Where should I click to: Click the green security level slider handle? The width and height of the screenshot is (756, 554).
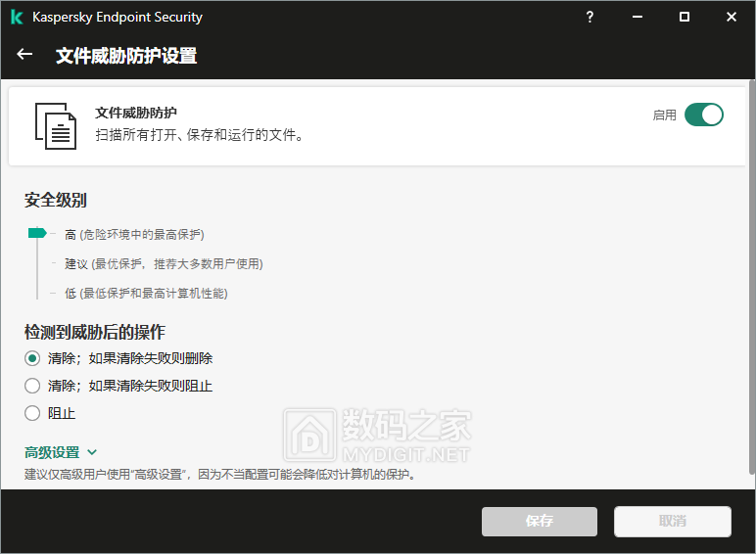pos(37,233)
